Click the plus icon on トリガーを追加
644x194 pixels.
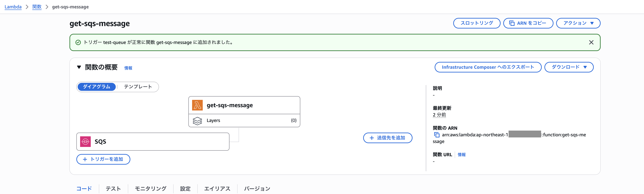[x=85, y=159]
